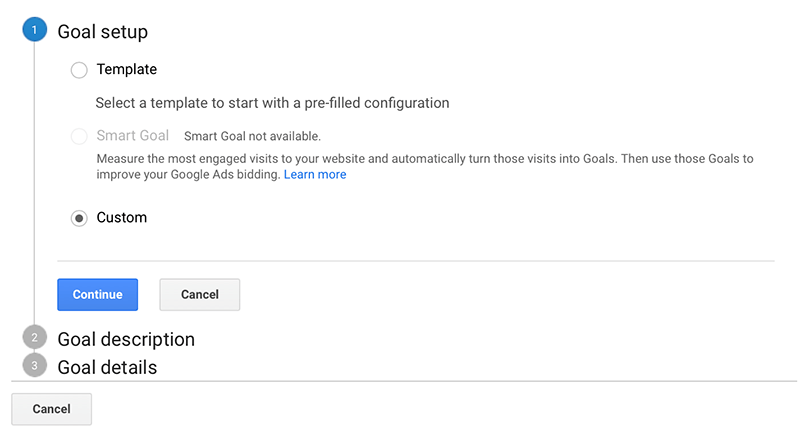This screenshot has height=439, width=800.
Task: Click the Custom option label text
Action: click(121, 218)
